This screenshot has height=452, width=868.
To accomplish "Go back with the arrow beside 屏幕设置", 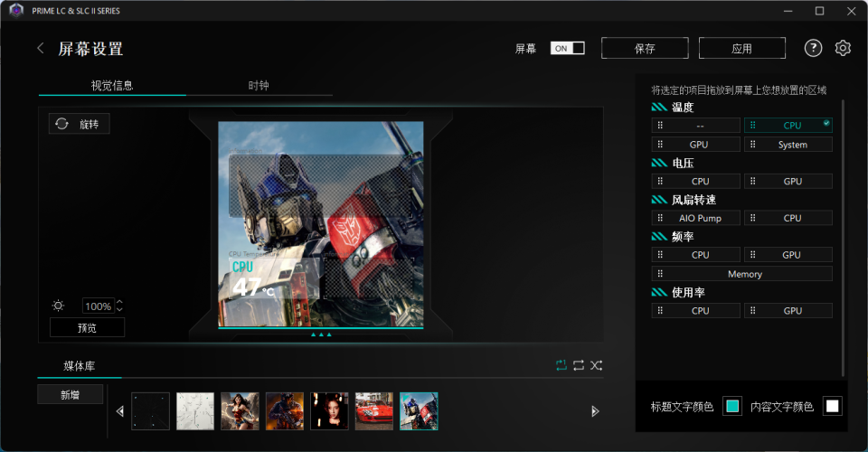I will pos(41,48).
